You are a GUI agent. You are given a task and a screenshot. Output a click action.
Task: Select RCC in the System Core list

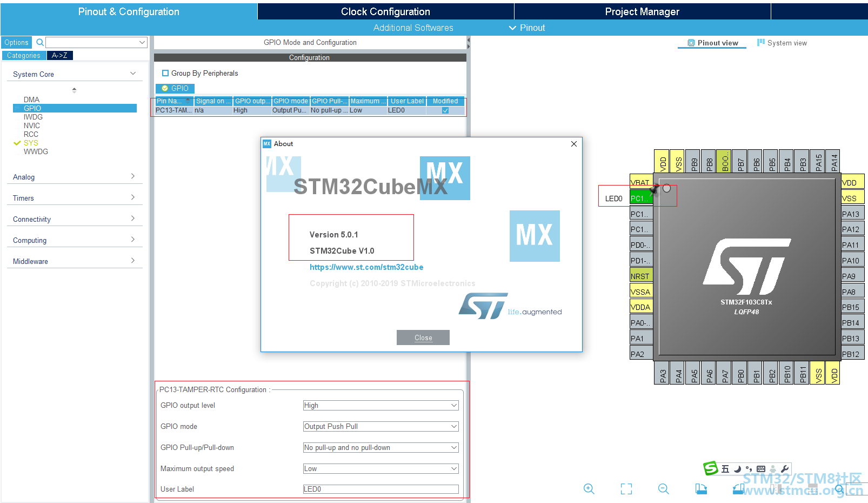pyautogui.click(x=31, y=134)
